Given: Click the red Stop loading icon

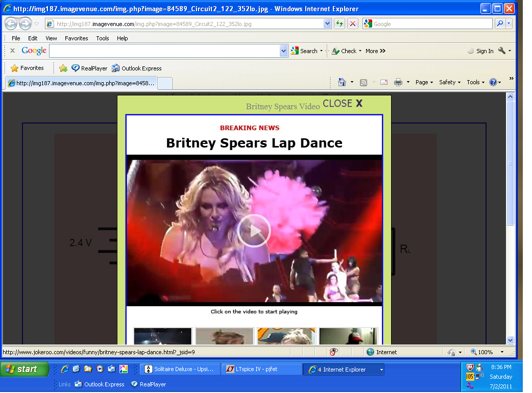Looking at the screenshot, I should pyautogui.click(x=353, y=24).
